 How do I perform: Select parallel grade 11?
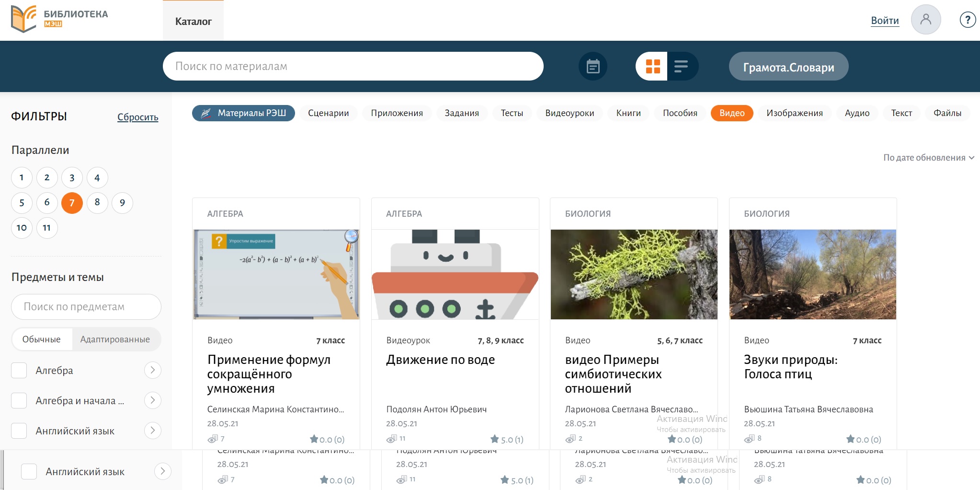47,228
